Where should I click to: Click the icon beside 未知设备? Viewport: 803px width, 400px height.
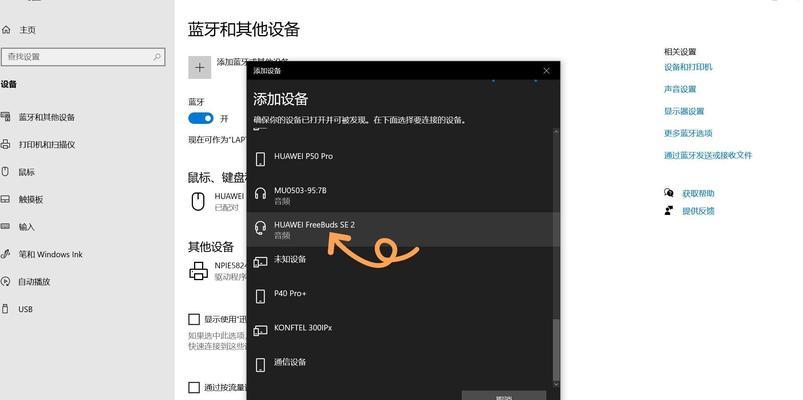(261, 262)
